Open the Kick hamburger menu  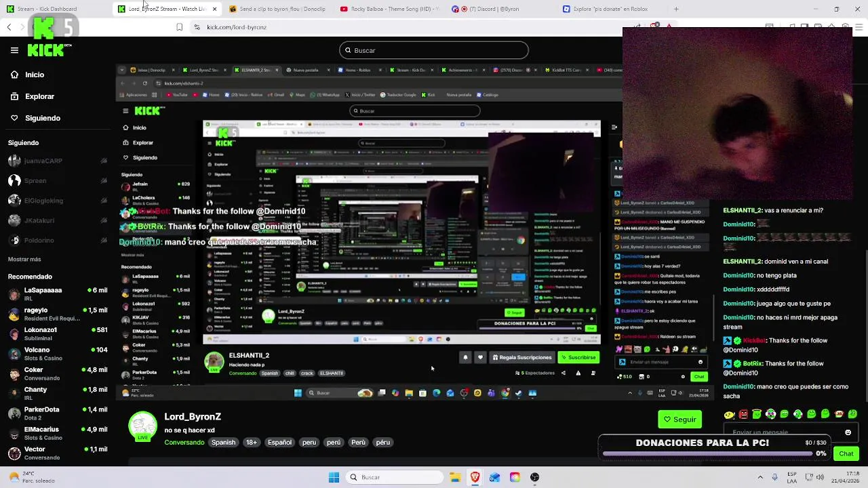[x=14, y=50]
